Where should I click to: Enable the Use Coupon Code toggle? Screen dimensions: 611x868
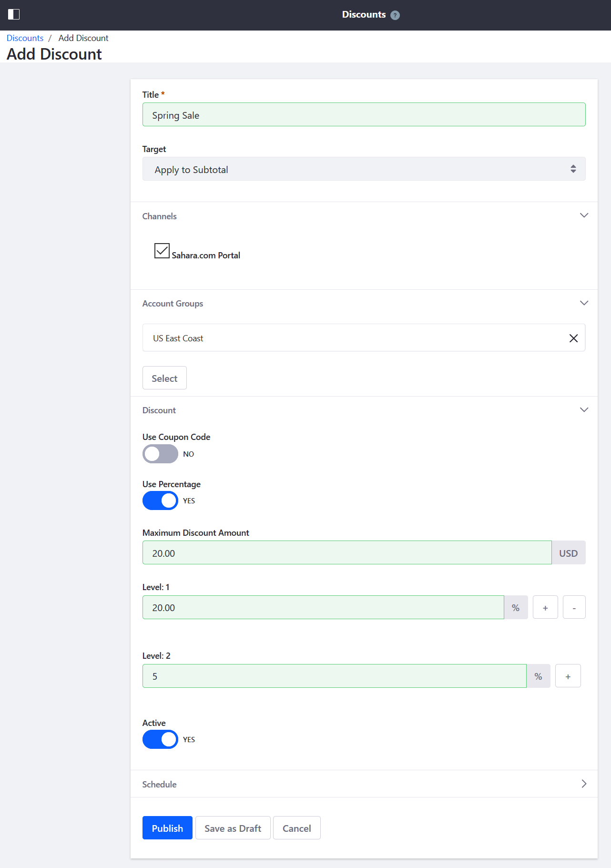coord(160,454)
